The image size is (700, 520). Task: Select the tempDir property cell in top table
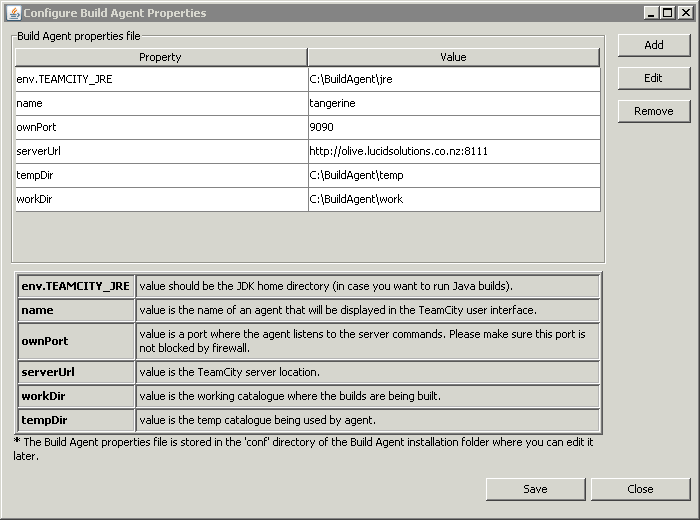tap(162, 176)
